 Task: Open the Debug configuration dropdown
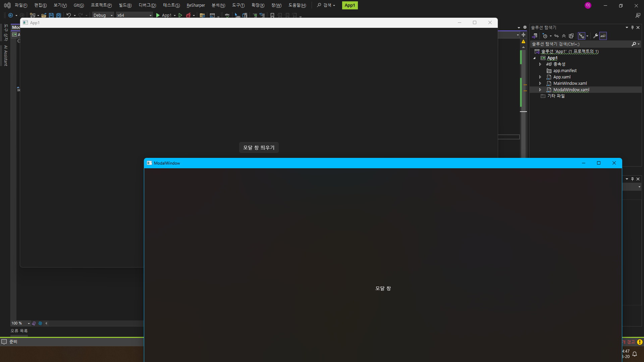pos(103,15)
